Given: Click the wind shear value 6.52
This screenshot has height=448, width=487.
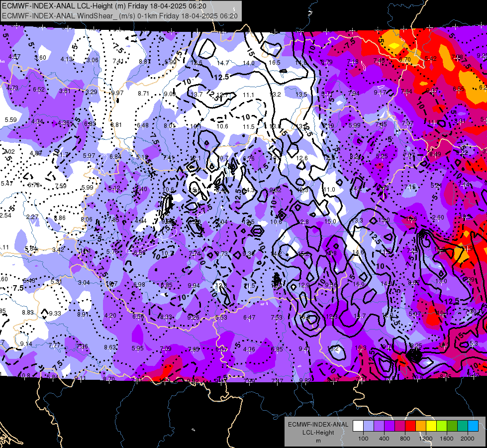Looking at the screenshot, I should [39, 90].
